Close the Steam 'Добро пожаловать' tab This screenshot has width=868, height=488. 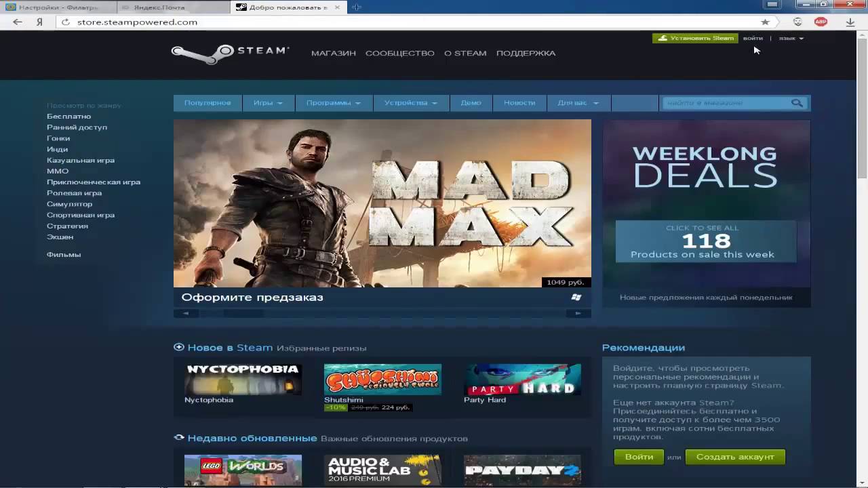coord(337,7)
